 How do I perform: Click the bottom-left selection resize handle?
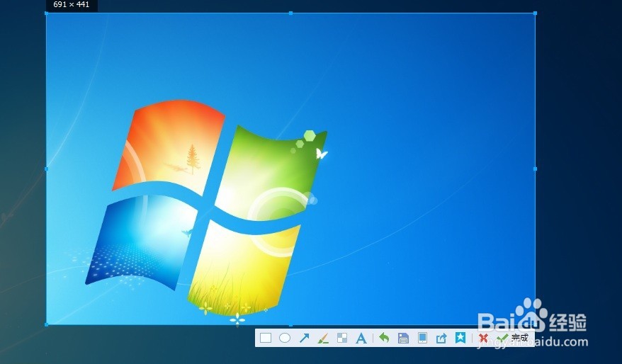click(x=47, y=324)
